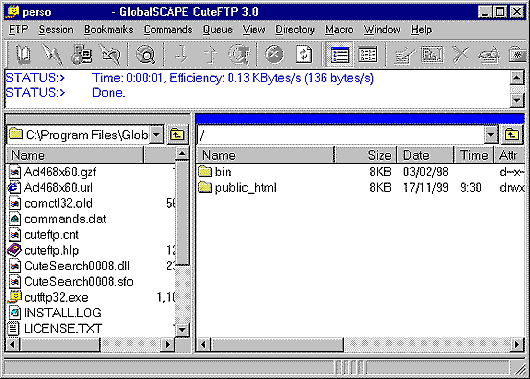Viewport: 530px width, 379px height.
Task: Open the Macro menu
Action: 339,30
